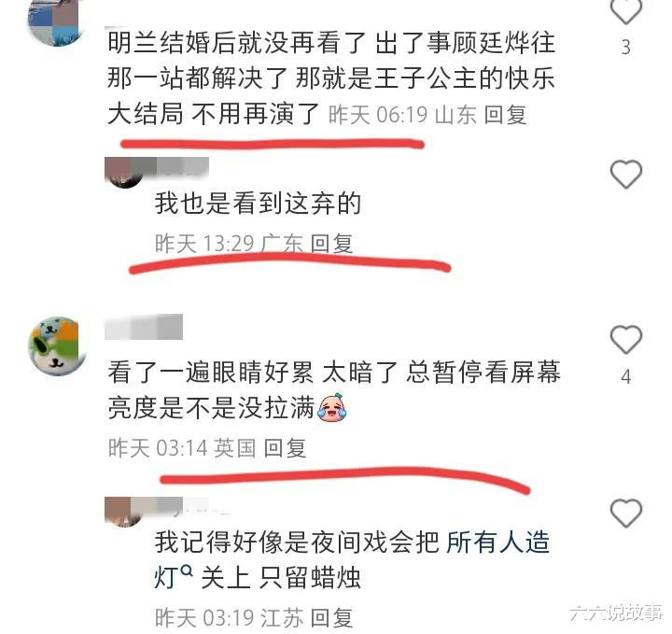Tap the like count 4 under the heart
Viewport: 672px width, 634px height.
pos(625,377)
